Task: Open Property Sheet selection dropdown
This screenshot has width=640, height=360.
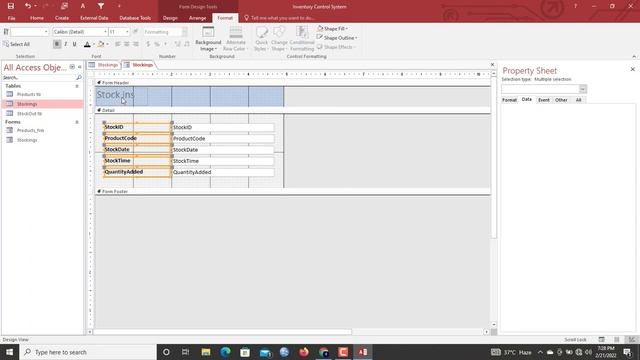Action: click(583, 89)
